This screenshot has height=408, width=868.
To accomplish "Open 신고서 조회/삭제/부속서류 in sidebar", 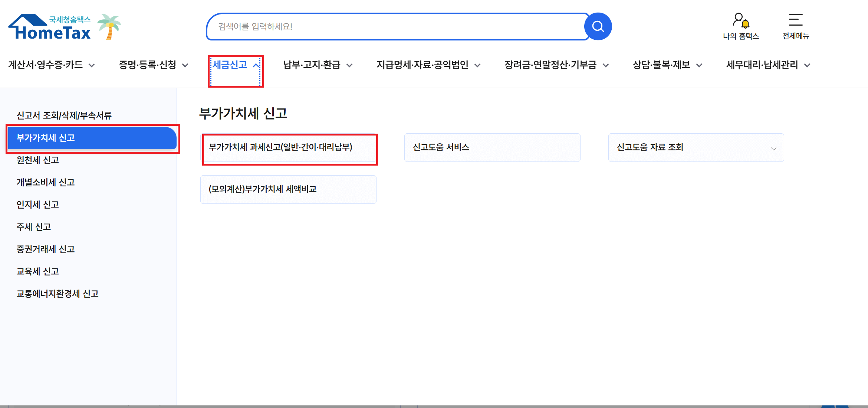I will pos(65,115).
